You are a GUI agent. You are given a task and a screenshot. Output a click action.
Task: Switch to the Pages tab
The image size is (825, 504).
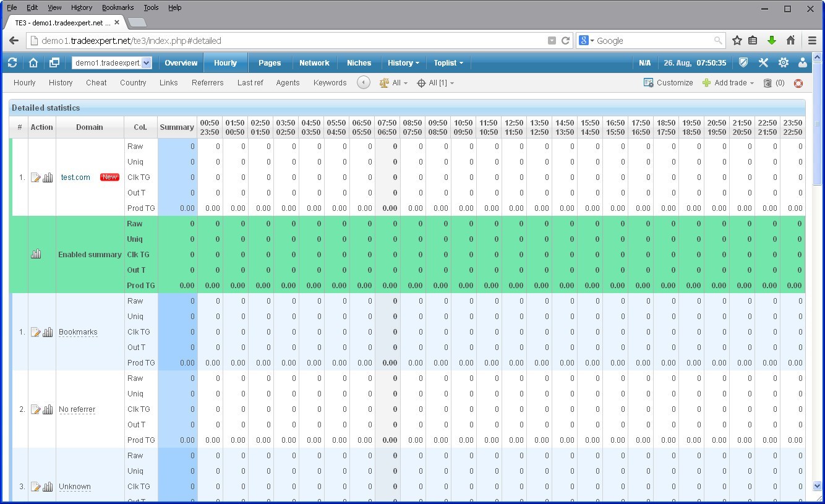pos(270,63)
